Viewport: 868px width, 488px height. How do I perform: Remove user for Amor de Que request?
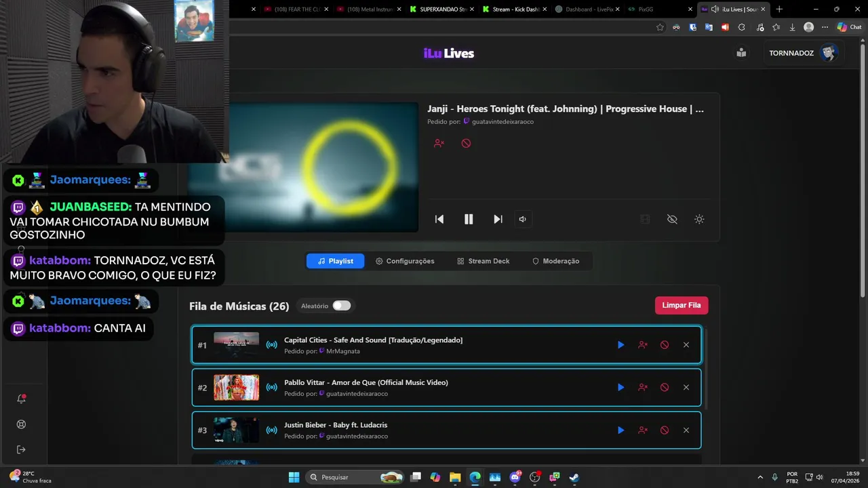tap(643, 388)
